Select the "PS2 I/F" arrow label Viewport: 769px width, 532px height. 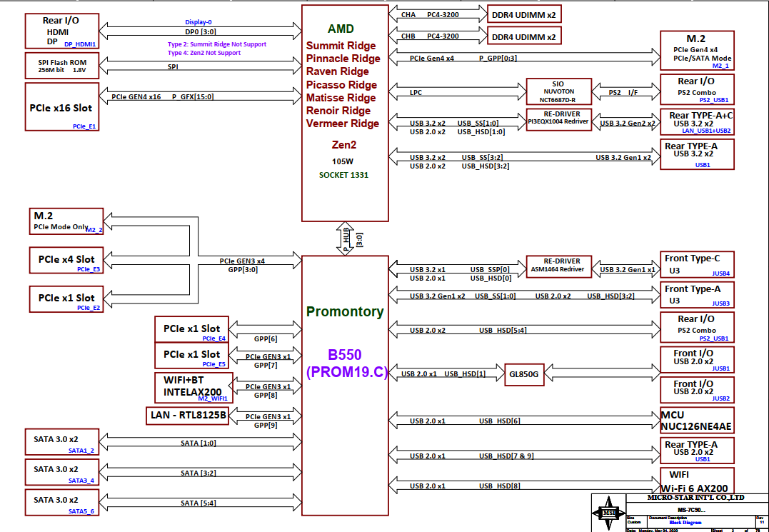pos(624,91)
